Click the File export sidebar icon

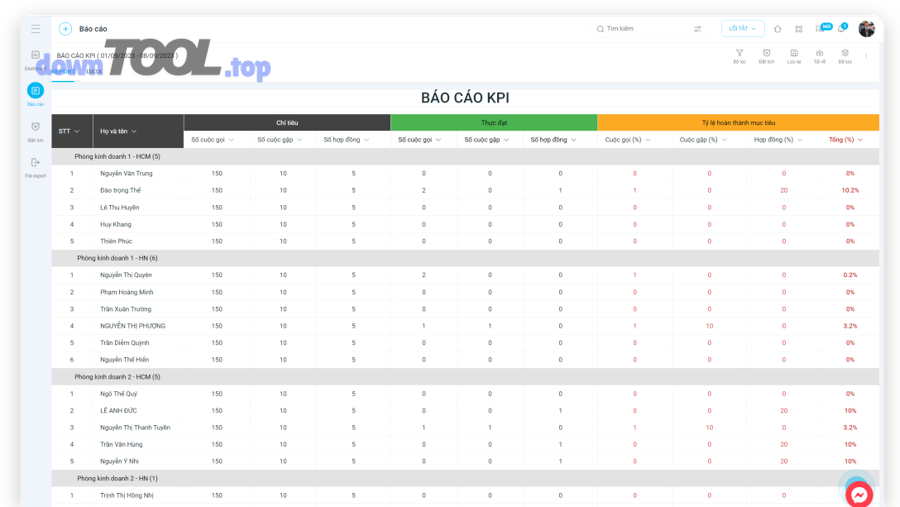(36, 165)
